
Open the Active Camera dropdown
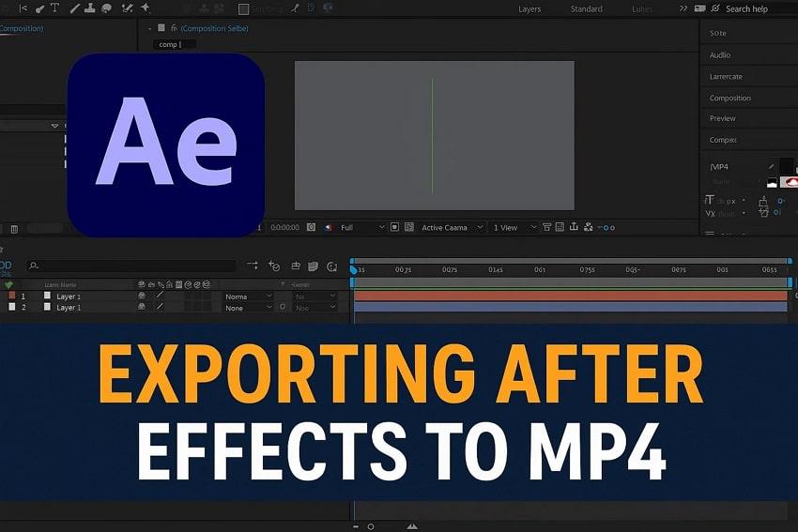pos(452,227)
